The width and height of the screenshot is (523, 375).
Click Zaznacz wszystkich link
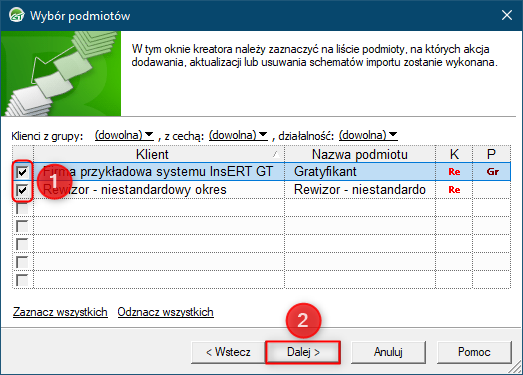(60, 312)
